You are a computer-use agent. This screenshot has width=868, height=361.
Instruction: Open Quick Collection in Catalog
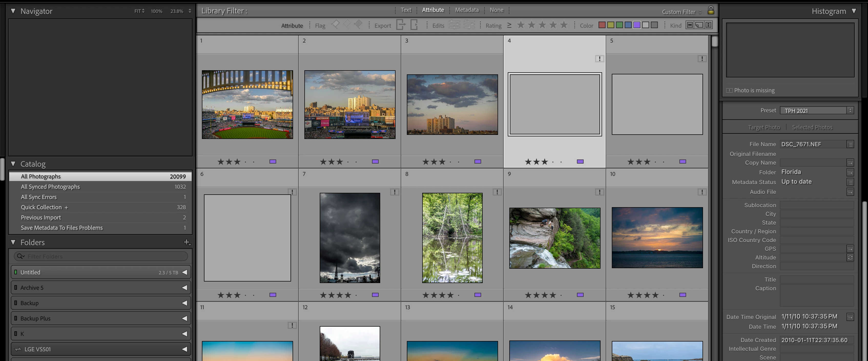tap(41, 207)
